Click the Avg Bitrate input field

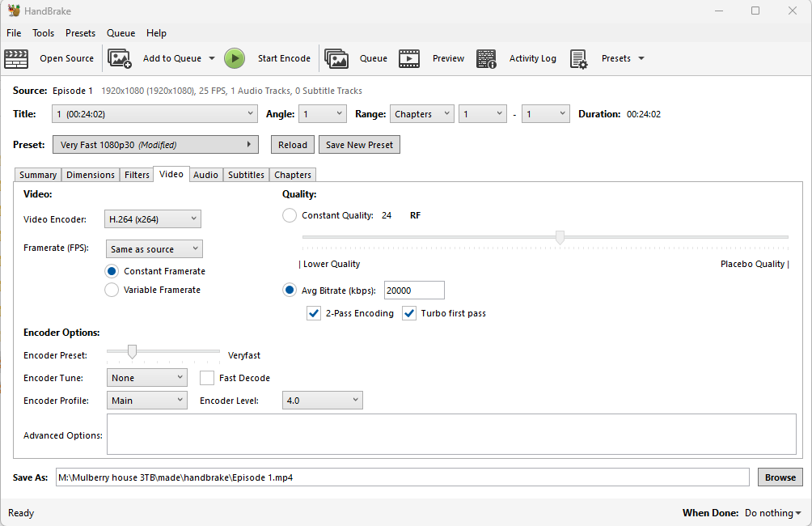414,291
